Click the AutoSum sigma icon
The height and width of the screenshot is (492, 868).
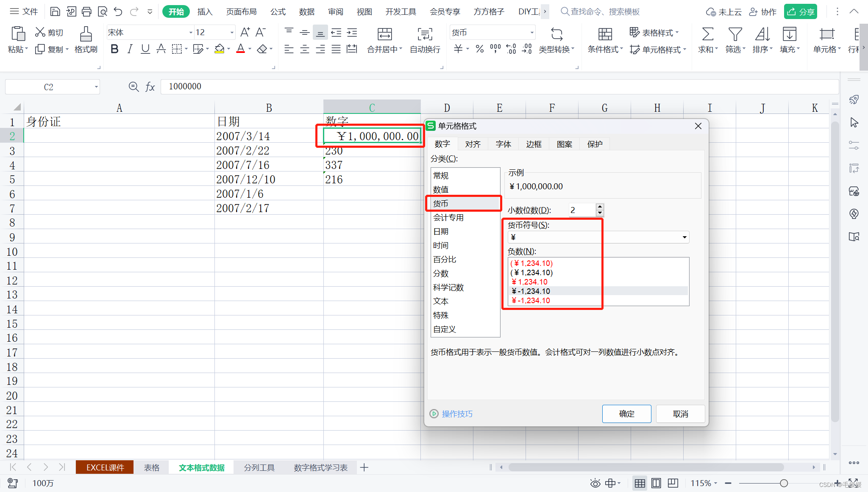707,35
